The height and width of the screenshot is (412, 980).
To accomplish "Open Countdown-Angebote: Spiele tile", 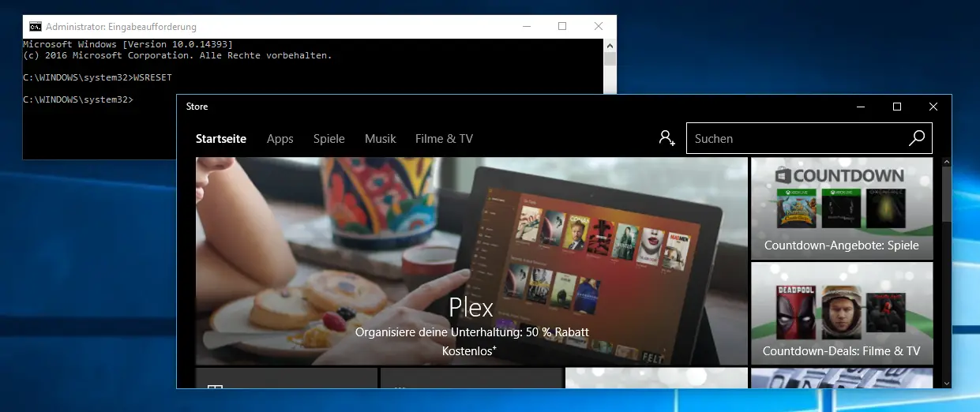I will tap(842, 208).
